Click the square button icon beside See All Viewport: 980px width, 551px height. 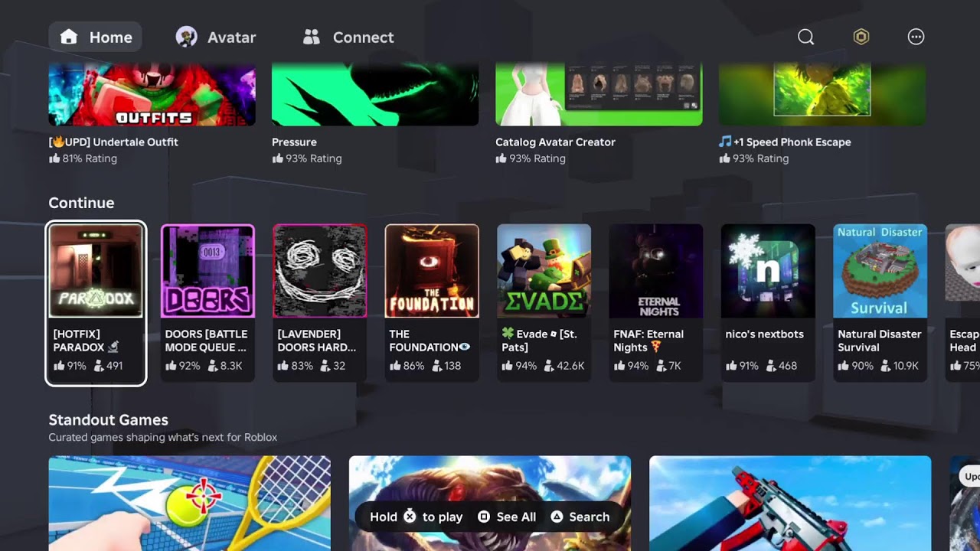click(x=484, y=517)
